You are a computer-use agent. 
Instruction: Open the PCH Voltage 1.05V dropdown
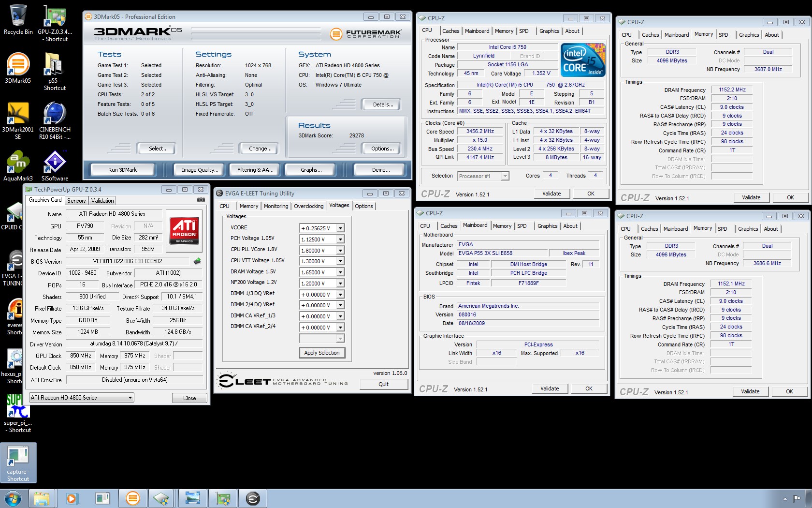(x=340, y=239)
